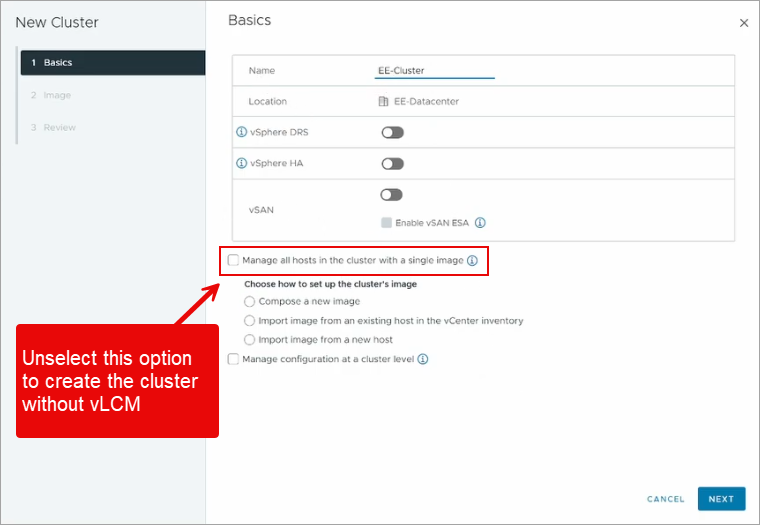Screen dimensions: 760x525
Task: Tick Manage configuration at a cluster level
Action: click(234, 359)
